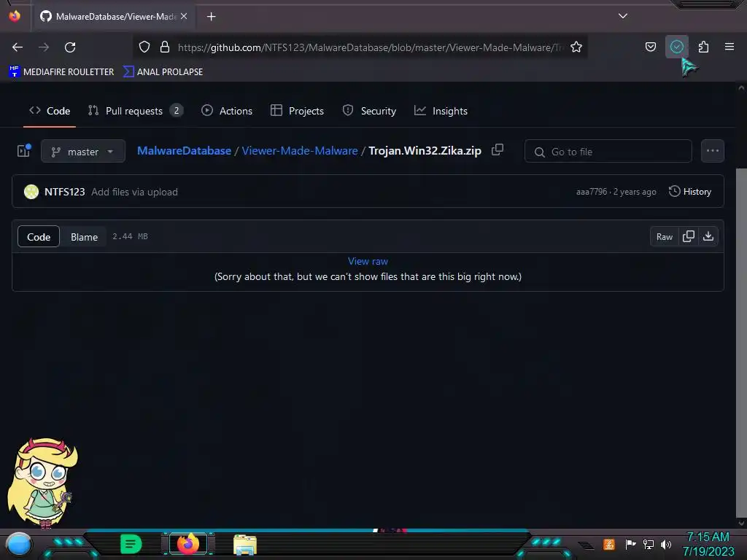The width and height of the screenshot is (747, 560).
Task: Navigate to MalwareDatabase repository root
Action: point(184,151)
